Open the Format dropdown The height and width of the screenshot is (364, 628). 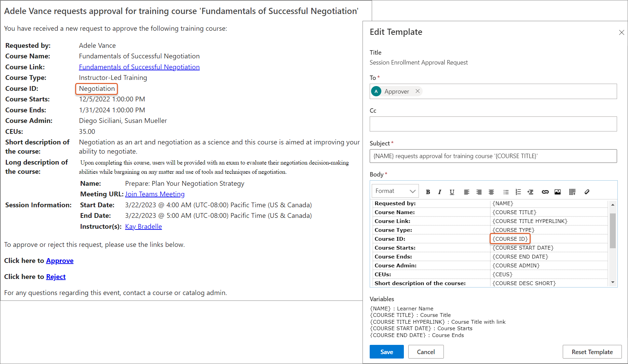click(x=395, y=191)
